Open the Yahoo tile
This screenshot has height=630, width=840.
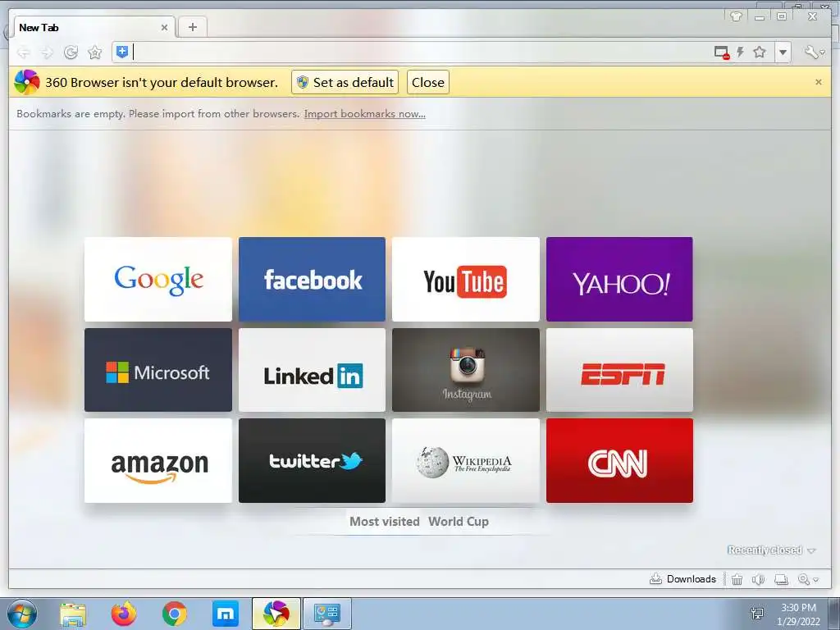[x=619, y=279]
